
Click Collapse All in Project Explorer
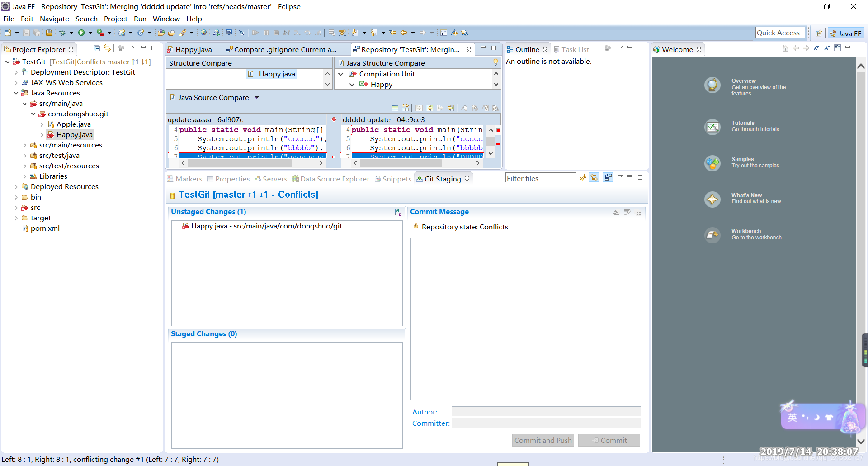pos(97,48)
